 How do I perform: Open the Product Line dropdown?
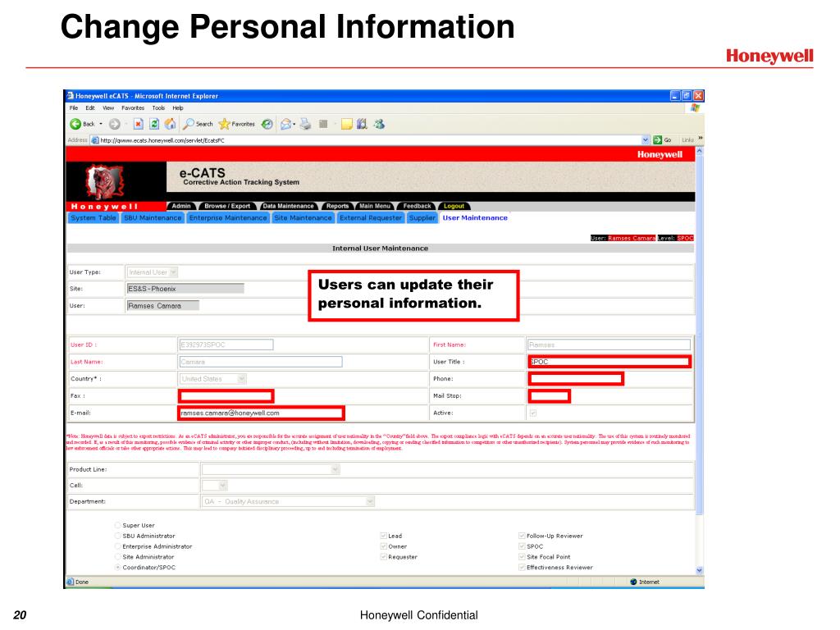[x=335, y=470]
